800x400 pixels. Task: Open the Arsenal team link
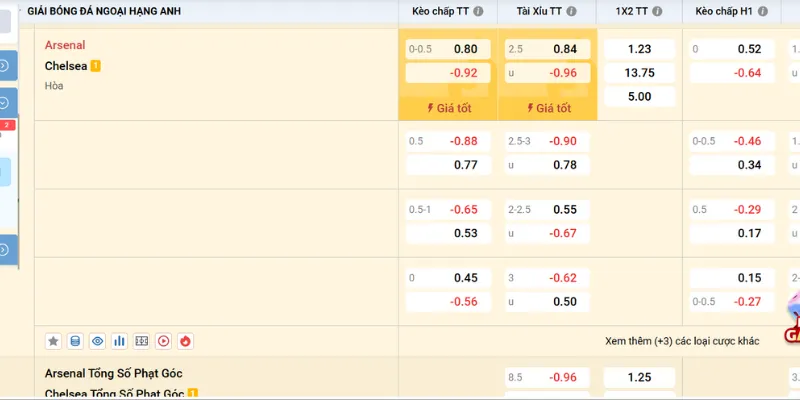pos(65,45)
